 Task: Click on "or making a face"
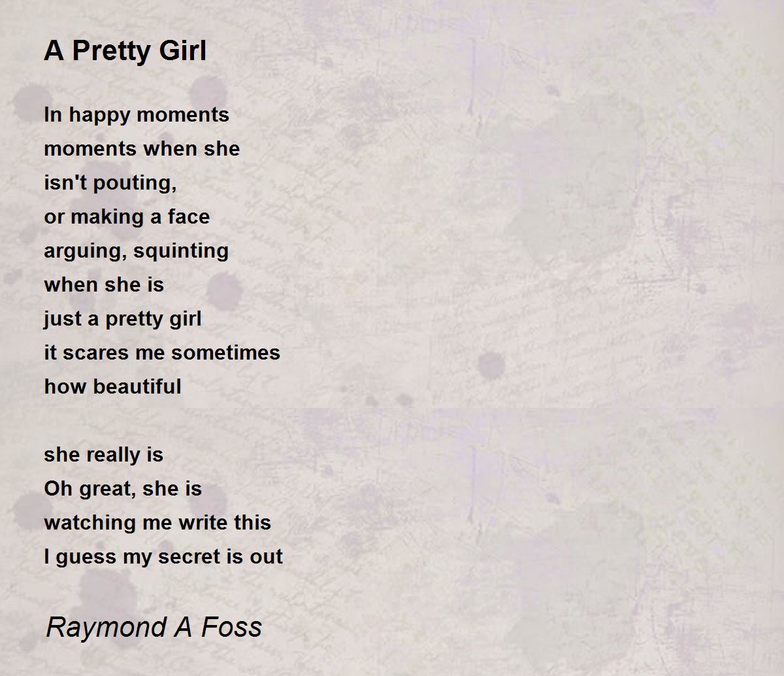(x=127, y=216)
